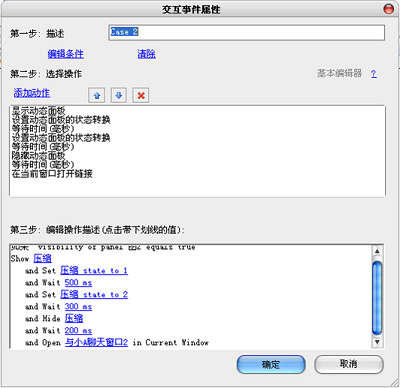Move selected action up with arrow icon

97,96
